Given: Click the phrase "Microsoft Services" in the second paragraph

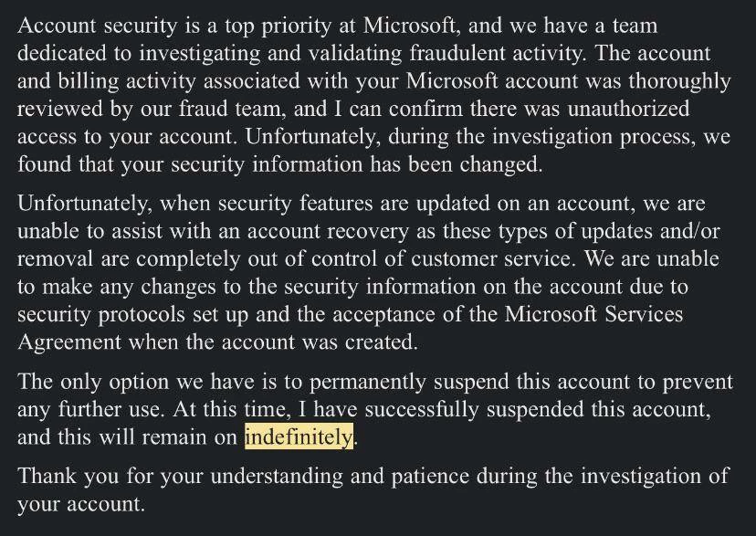Looking at the screenshot, I should point(593,314).
